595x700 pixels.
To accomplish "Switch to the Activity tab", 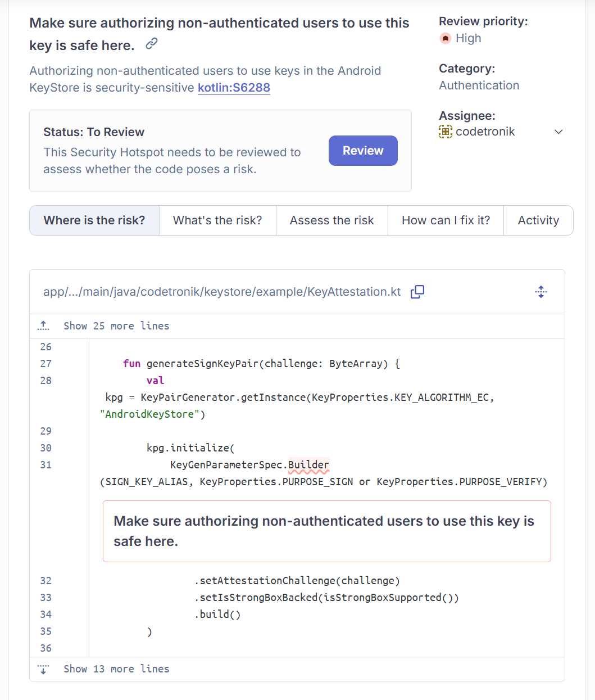I will tap(538, 220).
